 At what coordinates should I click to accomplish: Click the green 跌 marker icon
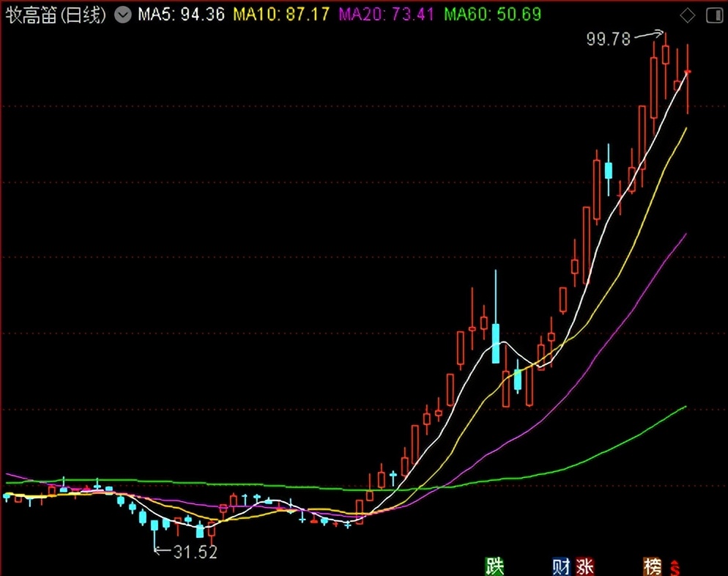[494, 566]
